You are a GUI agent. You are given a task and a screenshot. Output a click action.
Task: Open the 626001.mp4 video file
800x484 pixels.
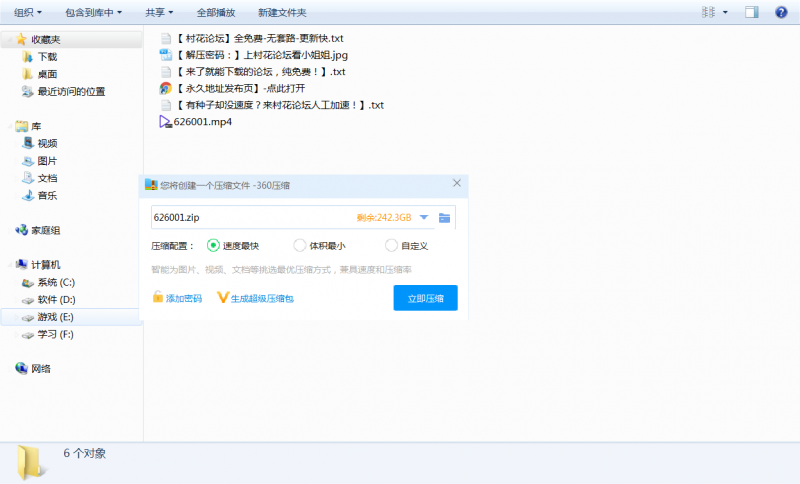tap(202, 122)
